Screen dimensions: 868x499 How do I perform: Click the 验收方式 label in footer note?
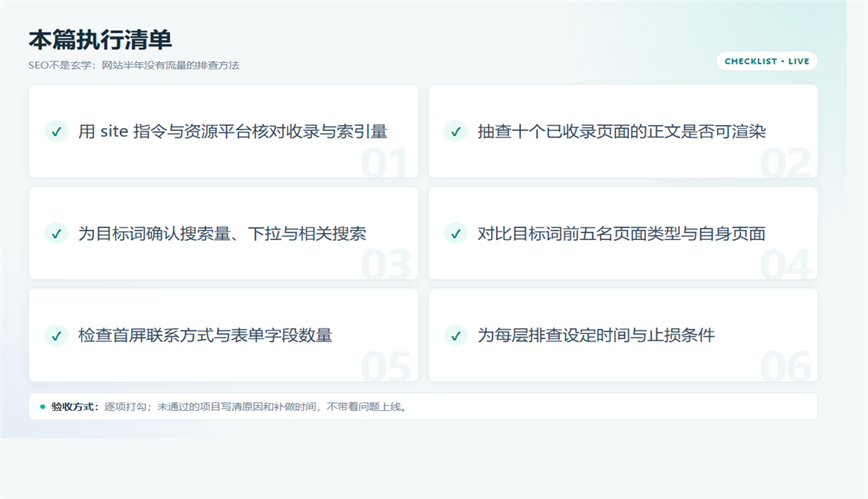coord(75,406)
